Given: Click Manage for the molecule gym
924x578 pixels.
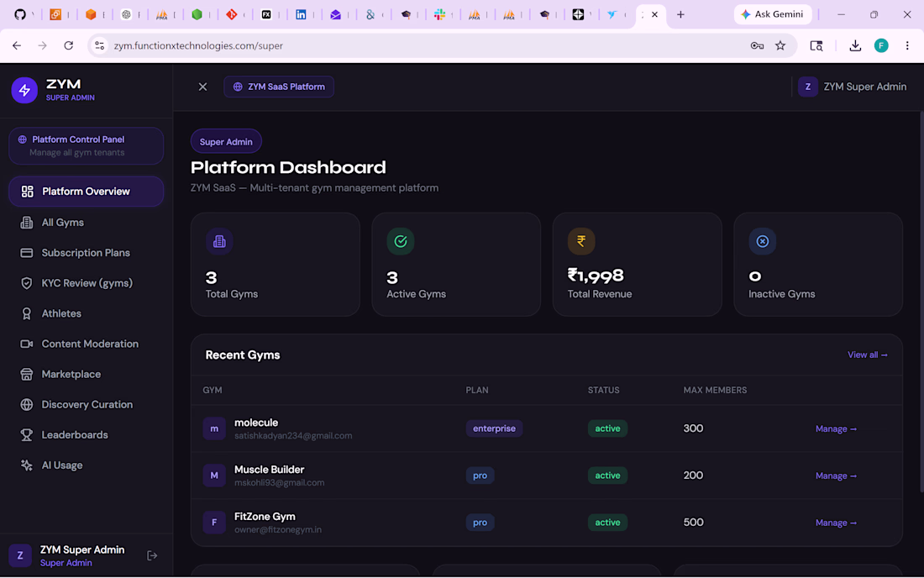Looking at the screenshot, I should [836, 429].
